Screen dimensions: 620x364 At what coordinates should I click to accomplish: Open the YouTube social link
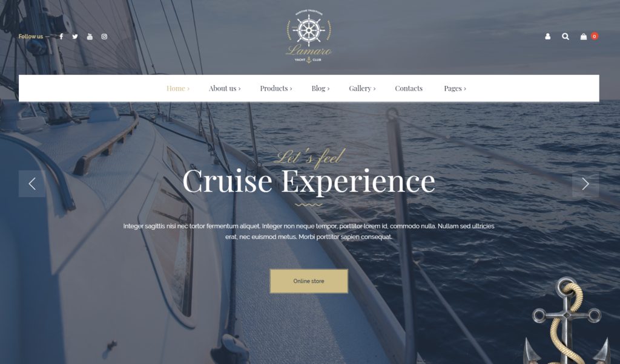[x=90, y=36]
